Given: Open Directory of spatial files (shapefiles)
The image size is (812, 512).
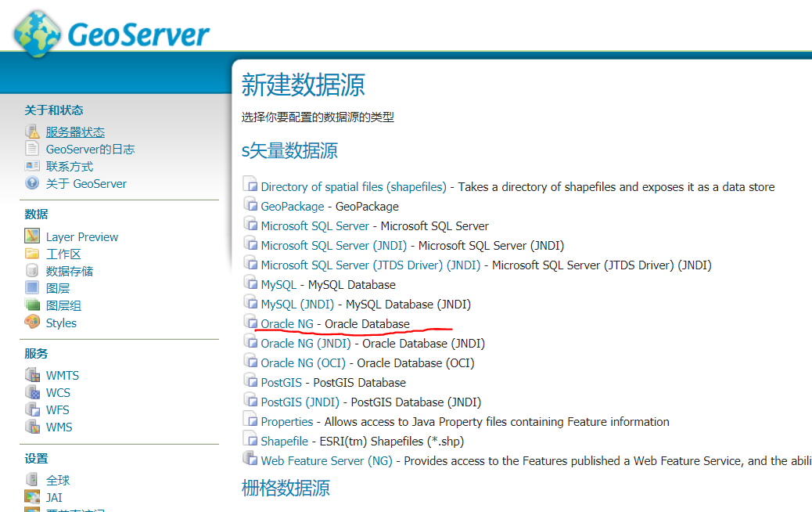Looking at the screenshot, I should pos(353,187).
